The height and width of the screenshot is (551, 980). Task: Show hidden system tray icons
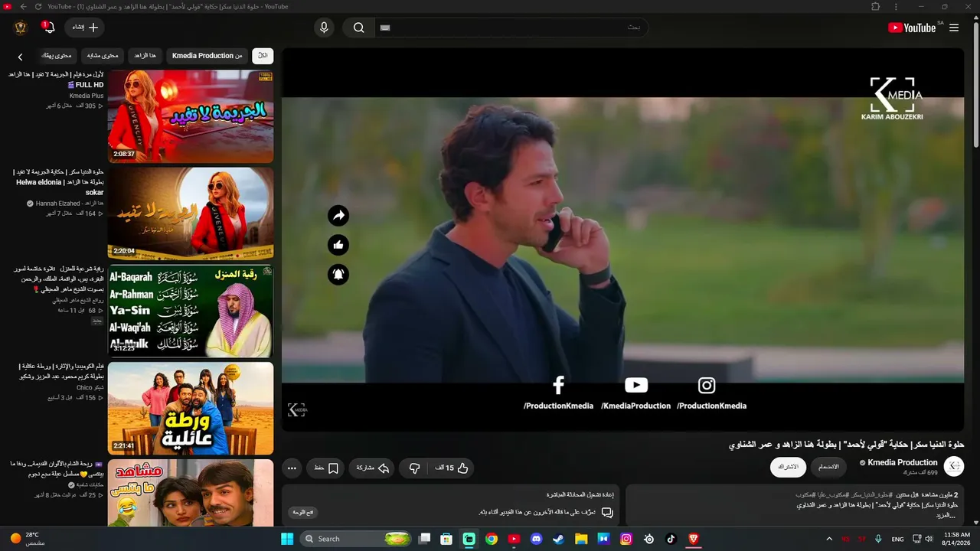pyautogui.click(x=829, y=539)
